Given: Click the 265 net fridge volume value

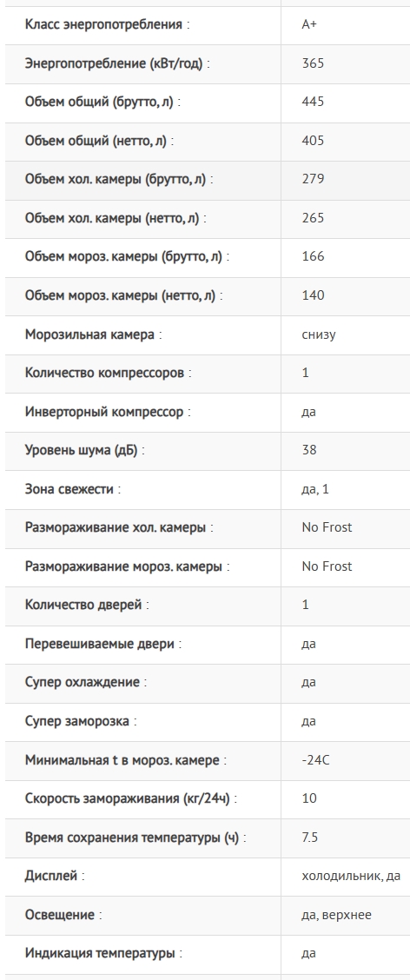Looking at the screenshot, I should point(313,218).
